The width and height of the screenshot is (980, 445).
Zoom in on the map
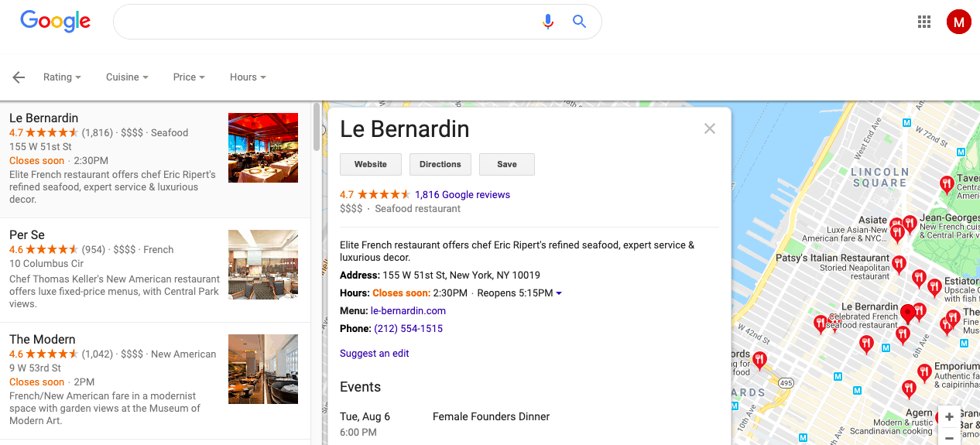[950, 417]
